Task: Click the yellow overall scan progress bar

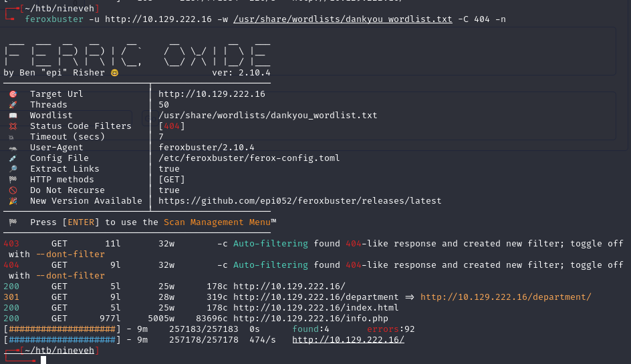Action: click(x=62, y=329)
